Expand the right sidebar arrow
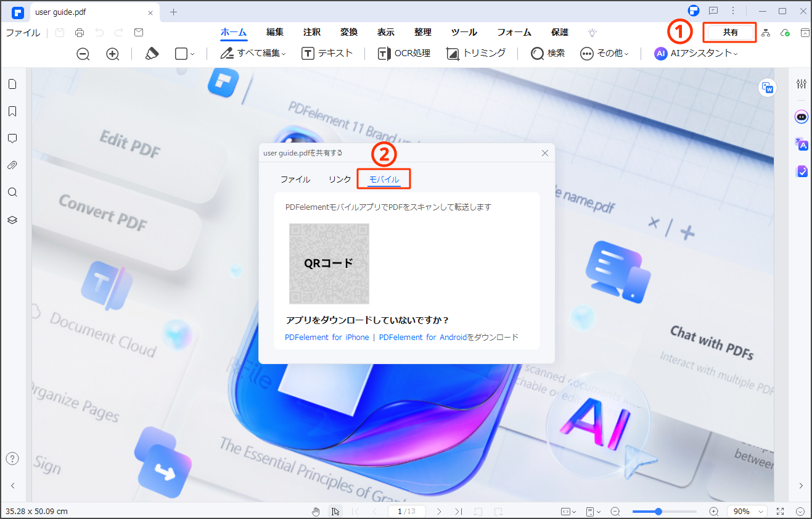The image size is (812, 519). pyautogui.click(x=802, y=486)
